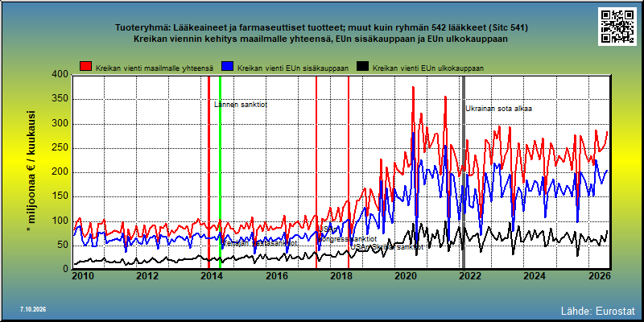Click the chart title line 'Tuoteryhmä: Lääkeaineet'

321,28
